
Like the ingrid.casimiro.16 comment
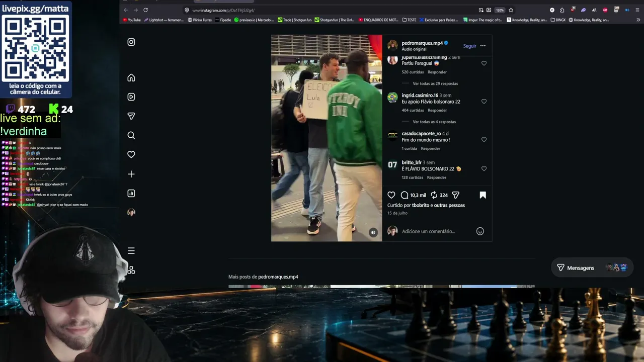484,102
